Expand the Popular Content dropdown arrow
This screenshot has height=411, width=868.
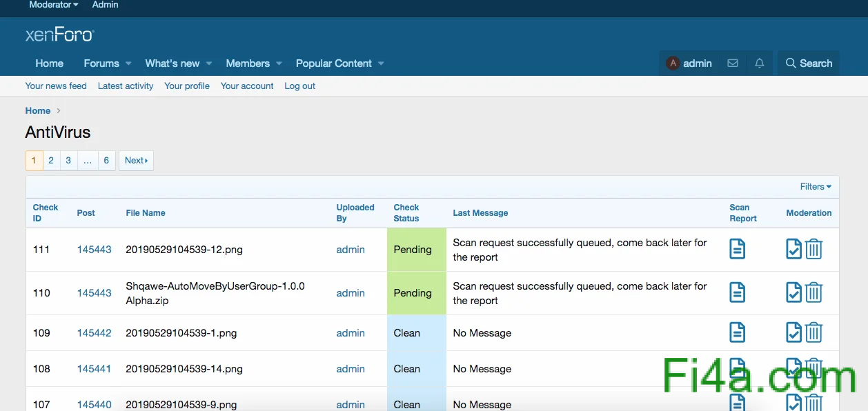pyautogui.click(x=381, y=63)
